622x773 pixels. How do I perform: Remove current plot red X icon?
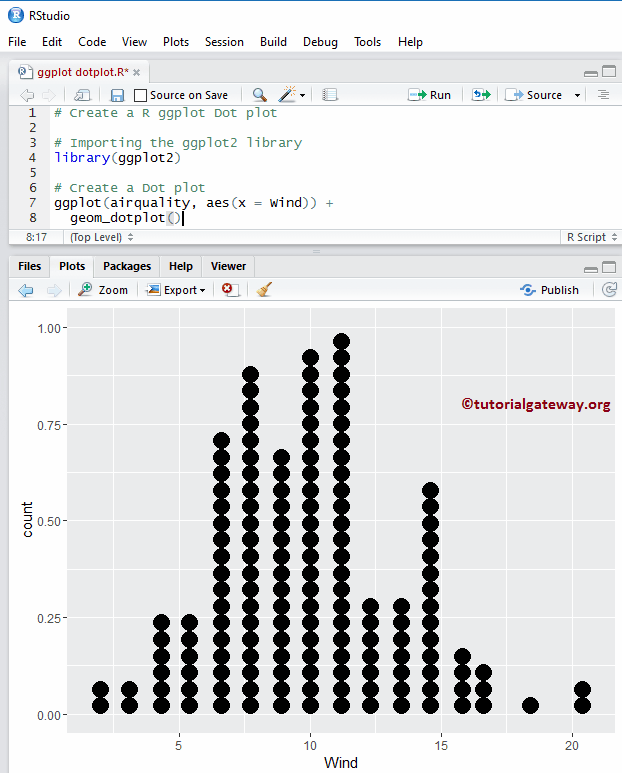pos(230,289)
